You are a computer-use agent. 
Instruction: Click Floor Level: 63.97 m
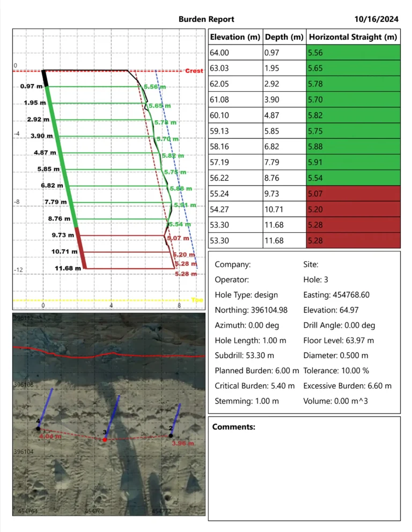coord(339,341)
